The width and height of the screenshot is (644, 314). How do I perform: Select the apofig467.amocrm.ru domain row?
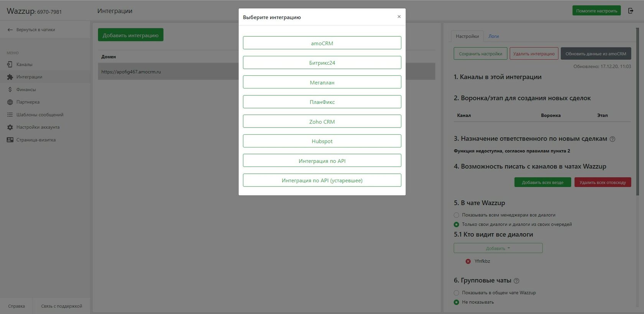tap(266, 72)
